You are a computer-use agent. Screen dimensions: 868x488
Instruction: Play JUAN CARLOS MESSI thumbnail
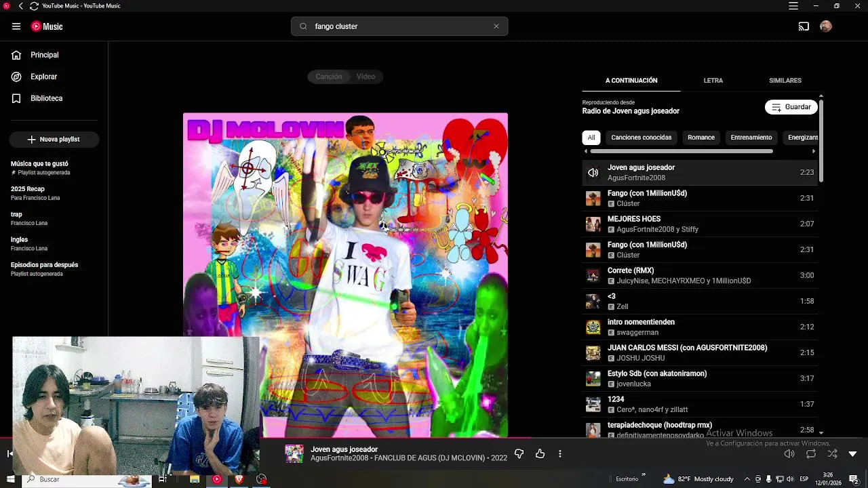pyautogui.click(x=593, y=353)
